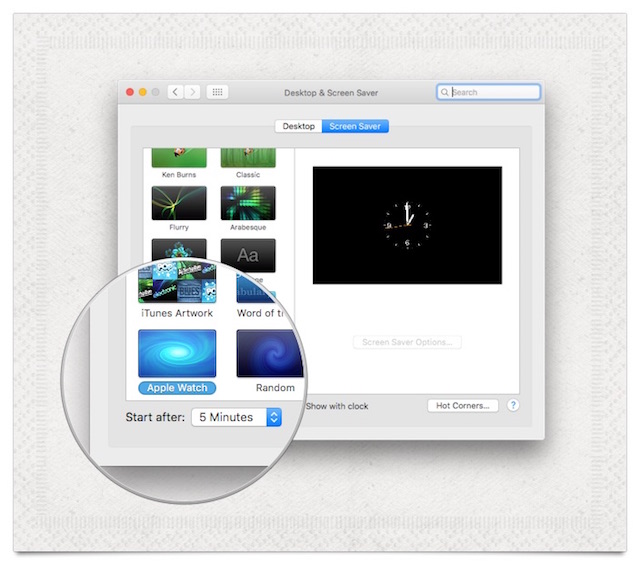This screenshot has height=565, width=640.
Task: Select the Ken Burns screen saver thumbnail
Action: (179, 158)
